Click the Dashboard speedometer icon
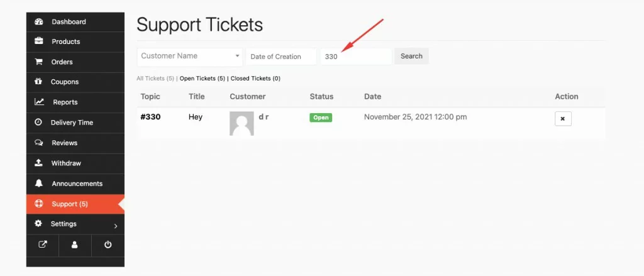The image size is (644, 276). [x=38, y=22]
